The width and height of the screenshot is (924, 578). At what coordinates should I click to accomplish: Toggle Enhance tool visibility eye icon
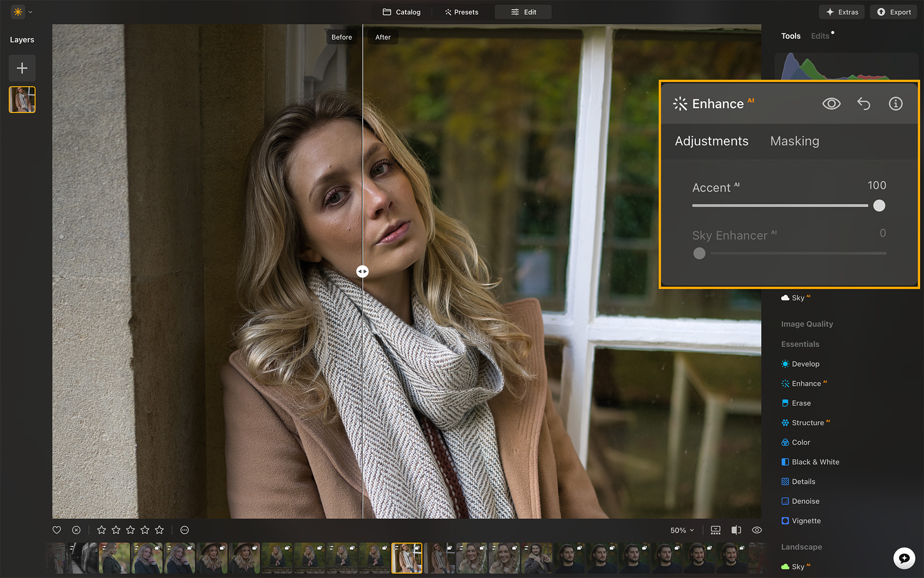pos(832,104)
